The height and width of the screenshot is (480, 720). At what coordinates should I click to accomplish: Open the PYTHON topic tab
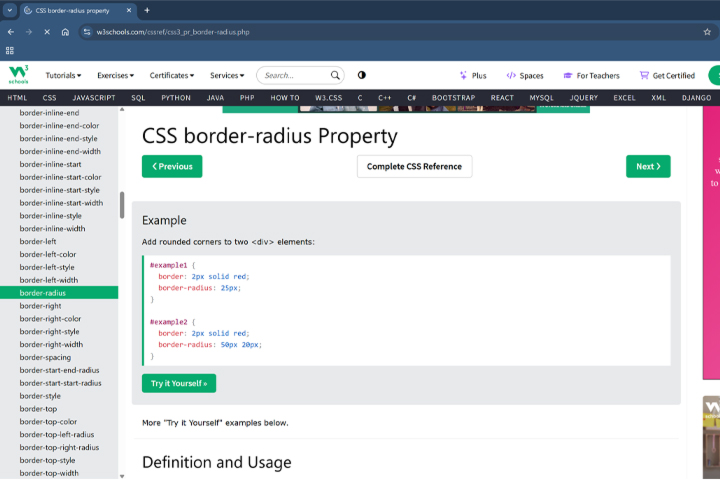176,98
